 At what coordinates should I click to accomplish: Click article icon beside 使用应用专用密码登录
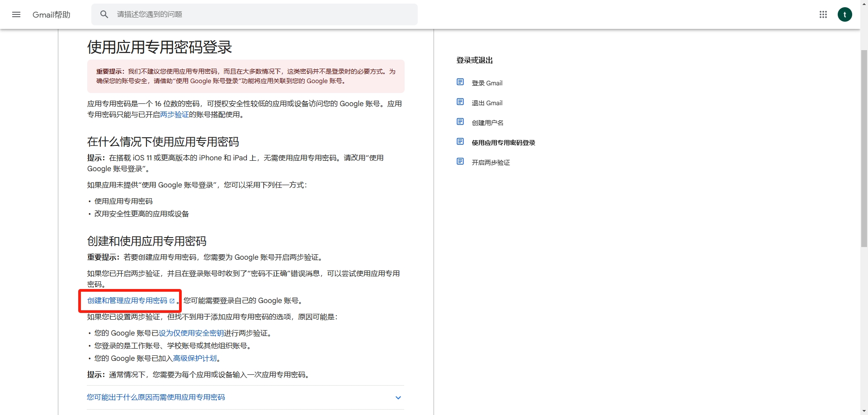click(460, 142)
